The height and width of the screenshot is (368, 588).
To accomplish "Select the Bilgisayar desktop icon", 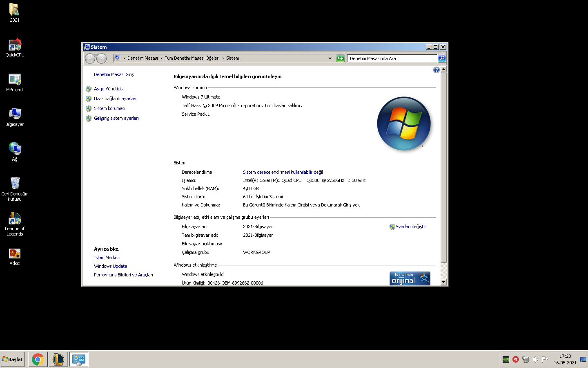I will point(15,117).
